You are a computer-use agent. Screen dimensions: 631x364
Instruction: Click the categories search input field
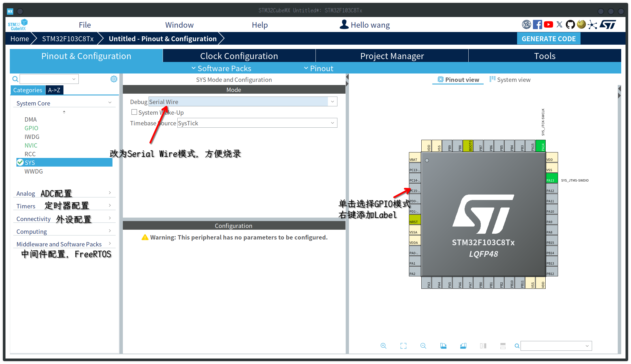click(47, 79)
